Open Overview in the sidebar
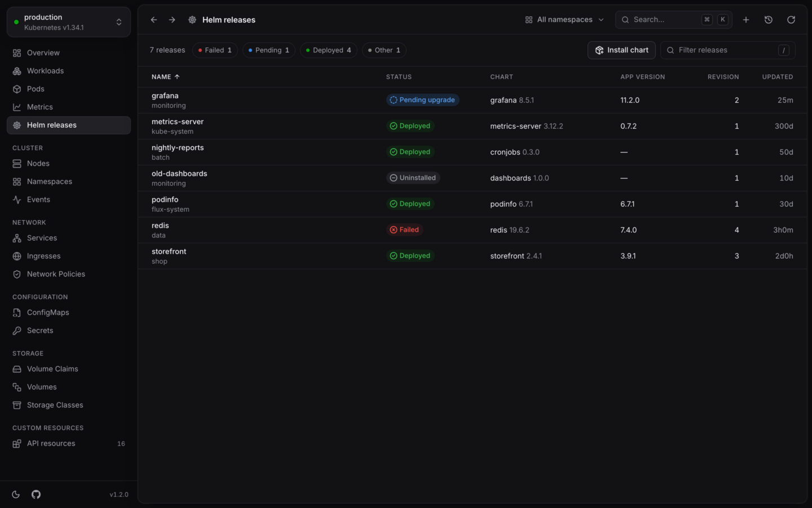The image size is (812, 508). (69, 53)
